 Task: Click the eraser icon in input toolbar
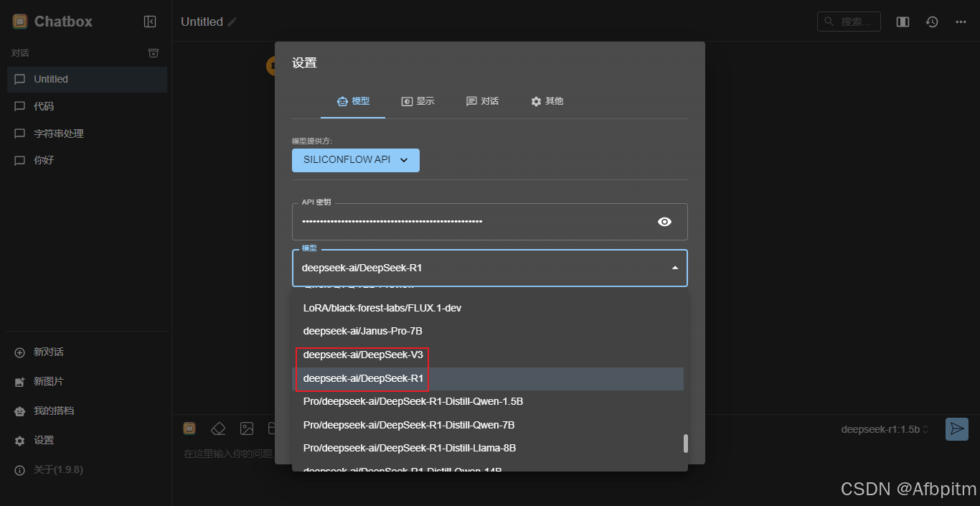[x=218, y=428]
